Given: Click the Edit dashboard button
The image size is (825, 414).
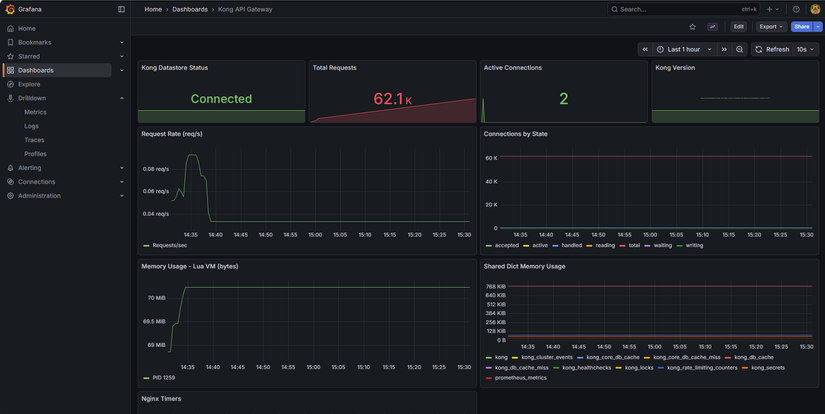Looking at the screenshot, I should point(738,27).
